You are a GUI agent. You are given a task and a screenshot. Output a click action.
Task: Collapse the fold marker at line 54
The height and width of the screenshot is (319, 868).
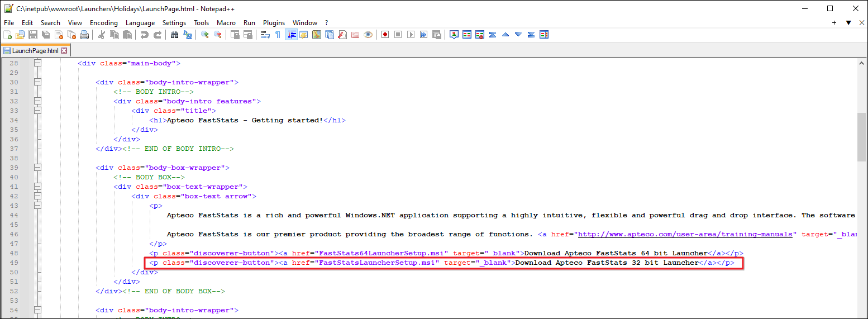[x=37, y=310]
